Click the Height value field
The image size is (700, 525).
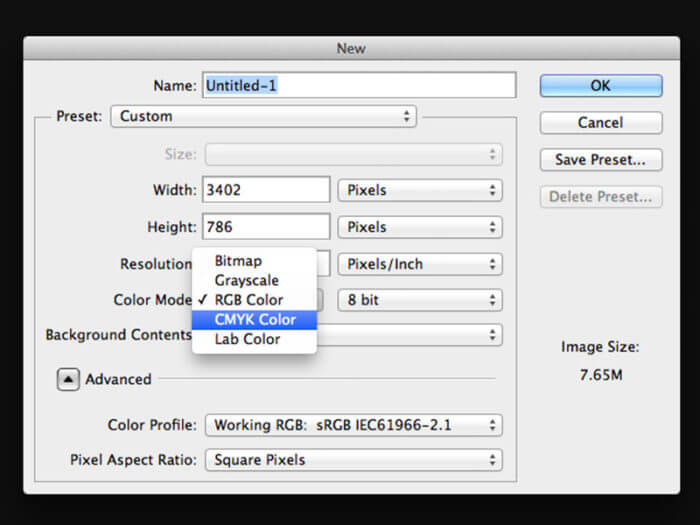click(266, 227)
